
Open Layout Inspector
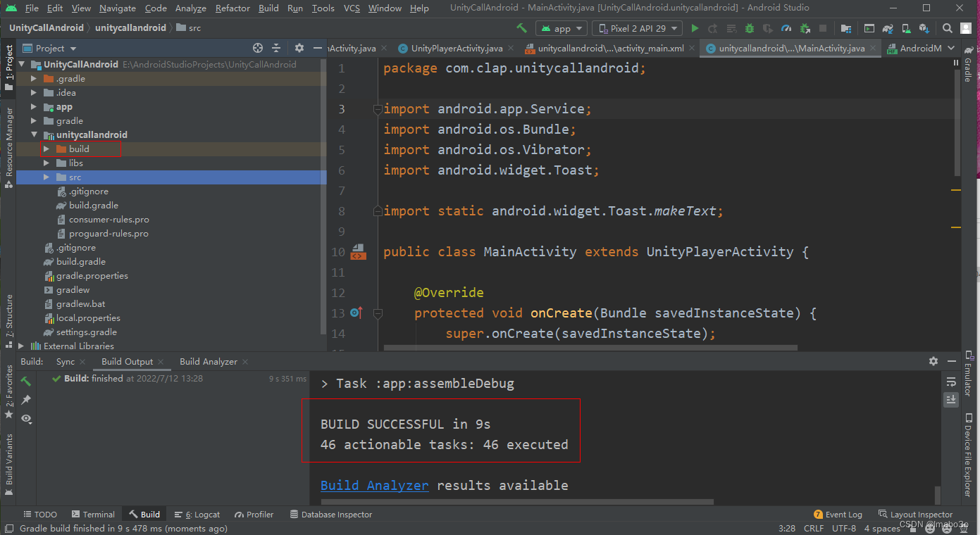[x=915, y=515]
